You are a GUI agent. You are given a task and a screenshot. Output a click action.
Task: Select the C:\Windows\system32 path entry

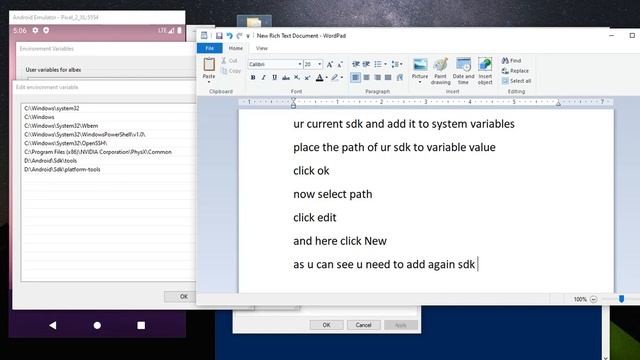tap(109, 108)
